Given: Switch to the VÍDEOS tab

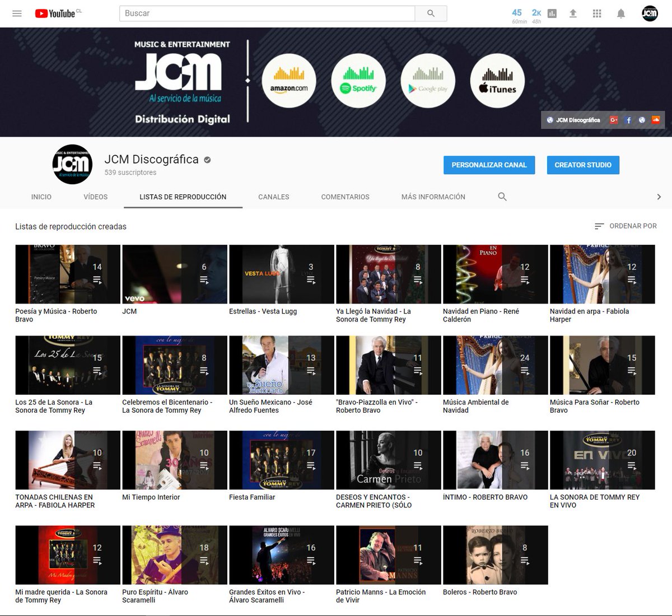Looking at the screenshot, I should (95, 197).
